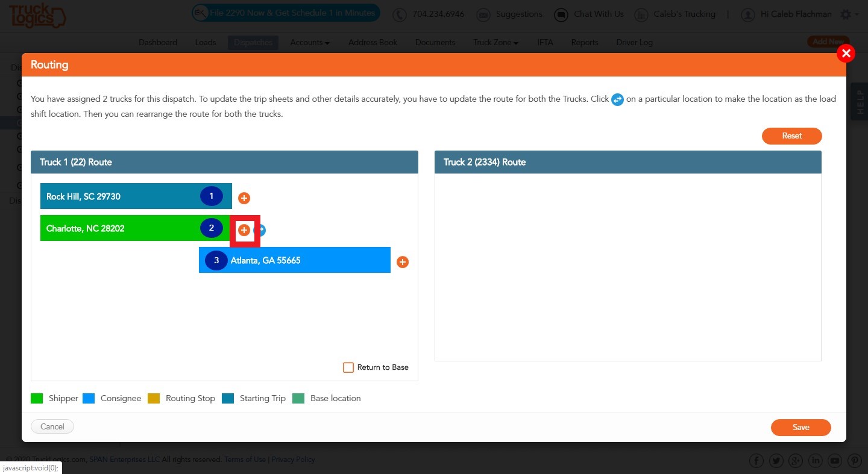This screenshot has width=868, height=474.
Task: Click the Add New button
Action: tap(828, 42)
